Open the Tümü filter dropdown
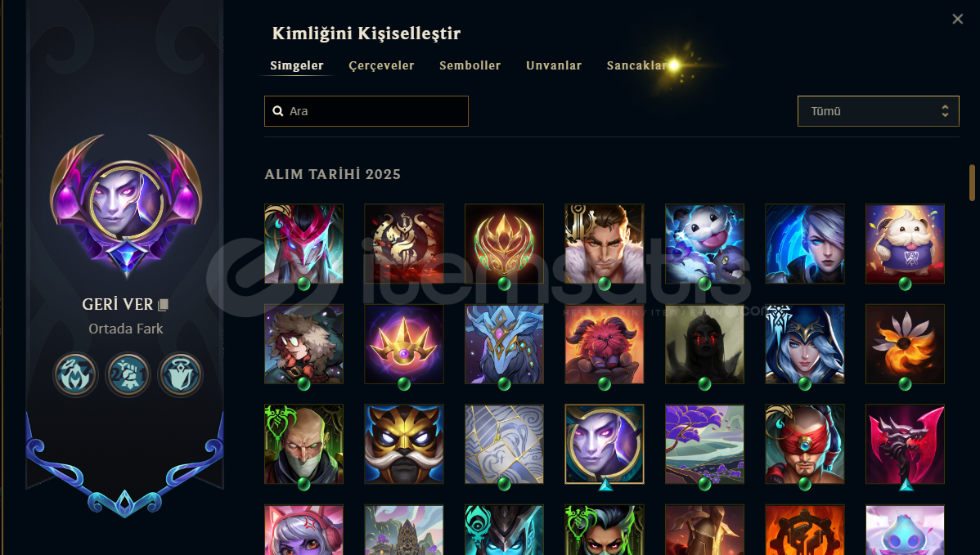The height and width of the screenshot is (555, 980). click(x=878, y=111)
